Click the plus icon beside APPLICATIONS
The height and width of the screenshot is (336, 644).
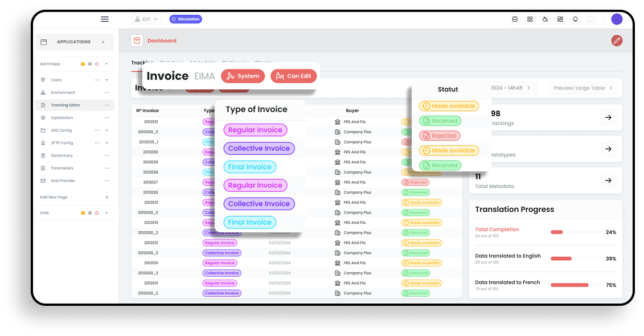coord(103,42)
